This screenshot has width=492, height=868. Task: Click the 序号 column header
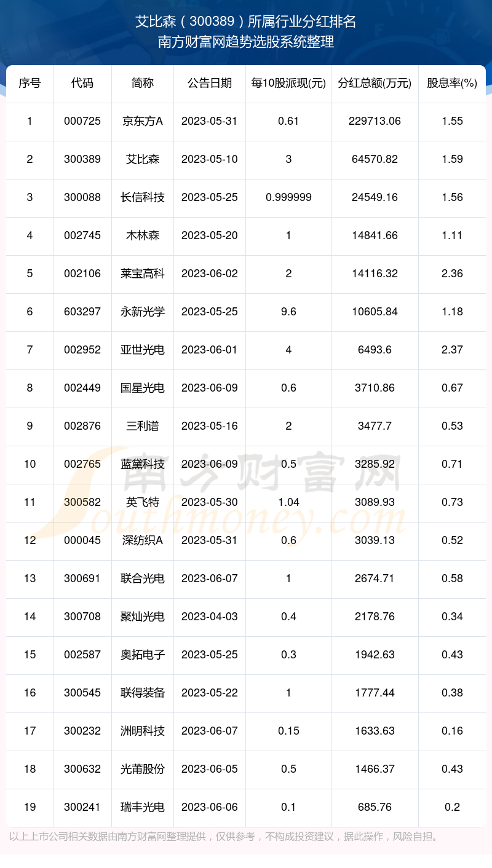coord(30,83)
